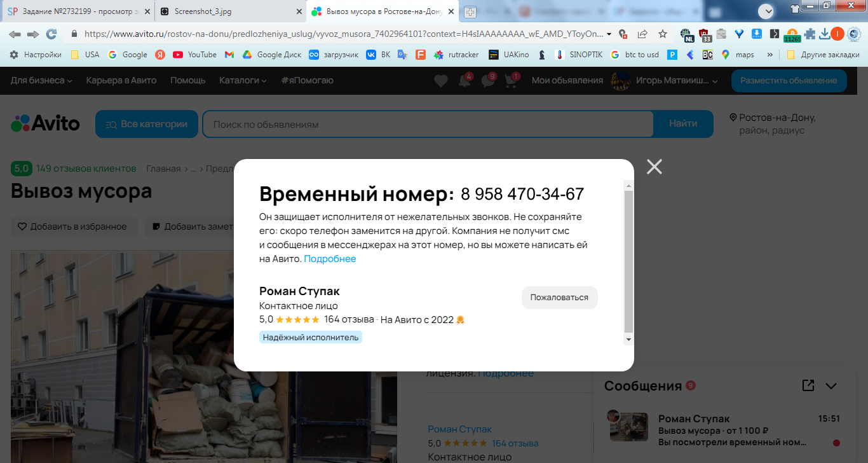Open the blue funnel extension icon
This screenshot has width=868, height=463.
[x=739, y=34]
